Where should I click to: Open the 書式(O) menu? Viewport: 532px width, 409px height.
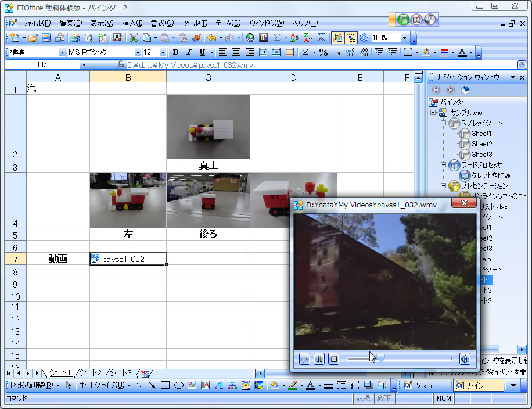pyautogui.click(x=162, y=23)
